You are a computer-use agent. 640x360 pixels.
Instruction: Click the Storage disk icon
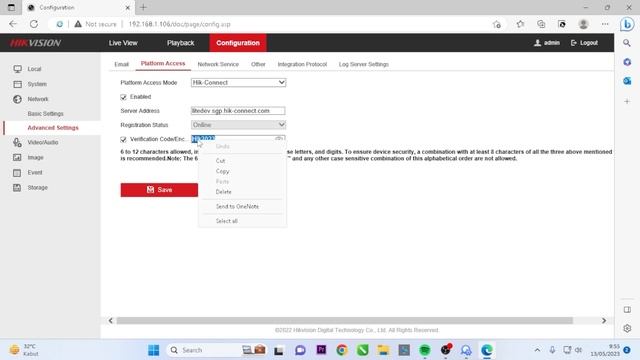tap(17, 188)
